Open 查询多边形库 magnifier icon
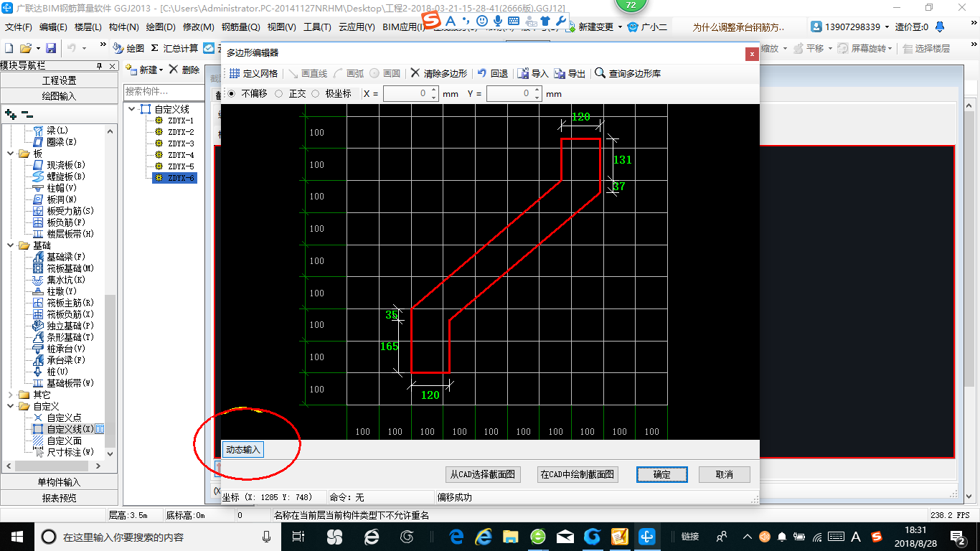 [600, 73]
